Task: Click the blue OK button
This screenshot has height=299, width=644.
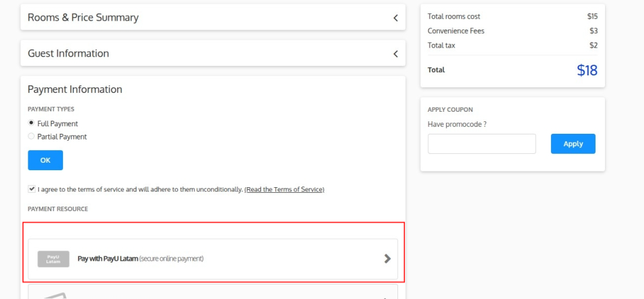Action: coord(45,160)
